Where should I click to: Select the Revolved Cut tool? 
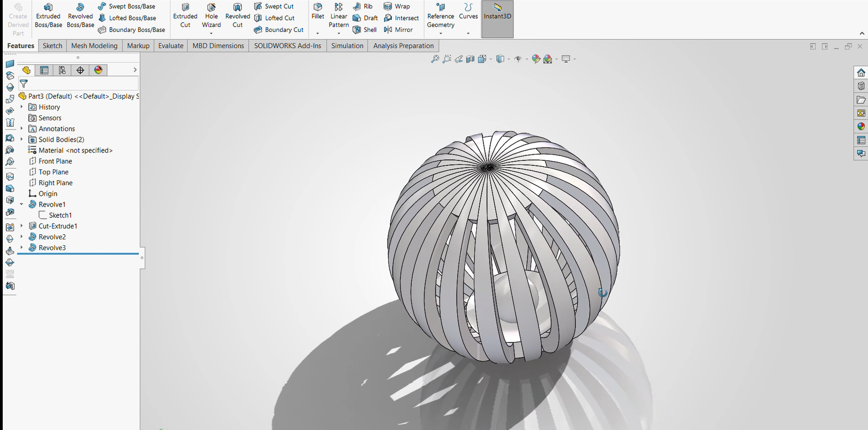(237, 16)
